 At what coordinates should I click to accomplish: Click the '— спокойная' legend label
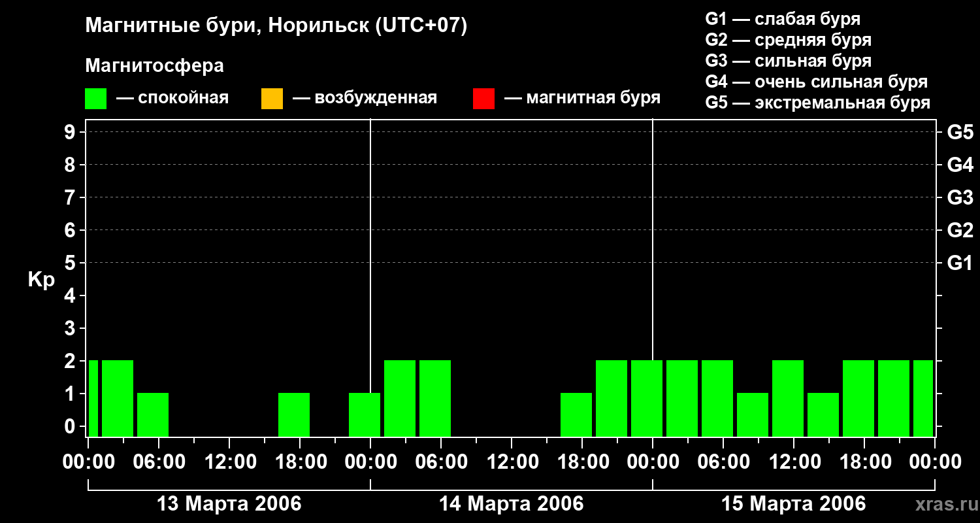tap(172, 99)
